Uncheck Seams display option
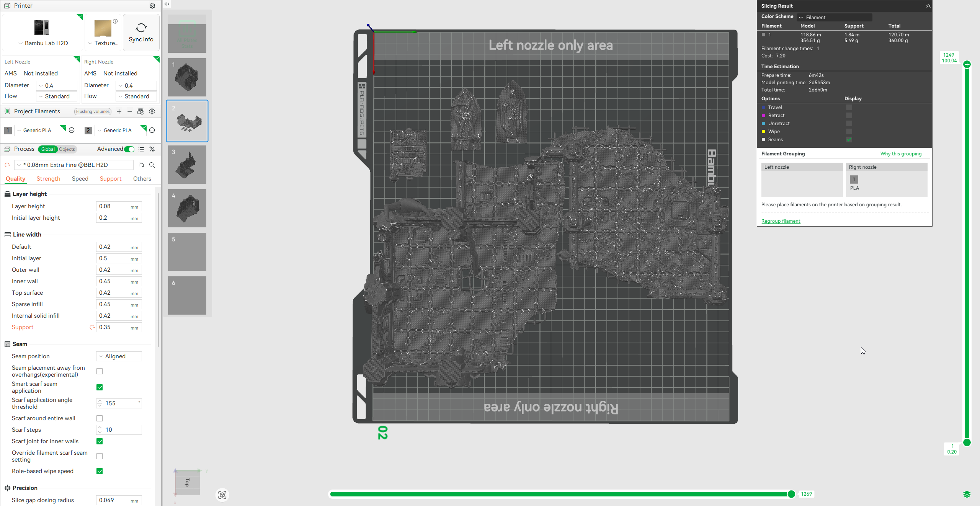The height and width of the screenshot is (506, 980). point(849,140)
